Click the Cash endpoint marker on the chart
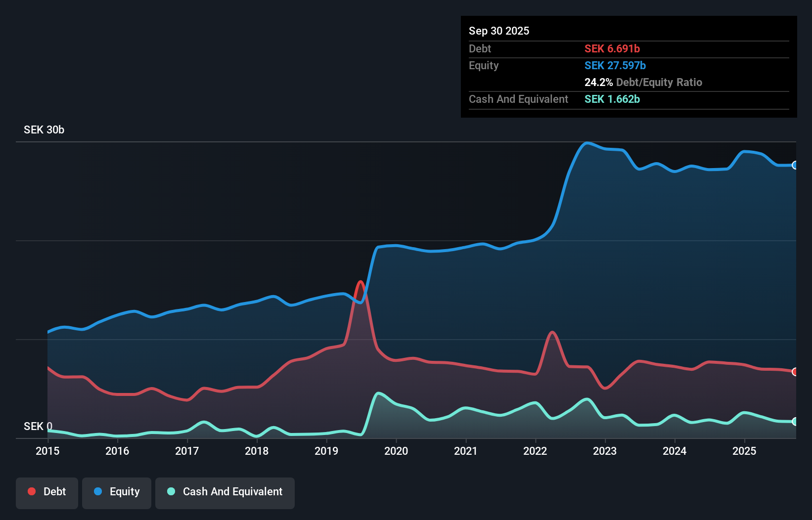 pyautogui.click(x=795, y=422)
